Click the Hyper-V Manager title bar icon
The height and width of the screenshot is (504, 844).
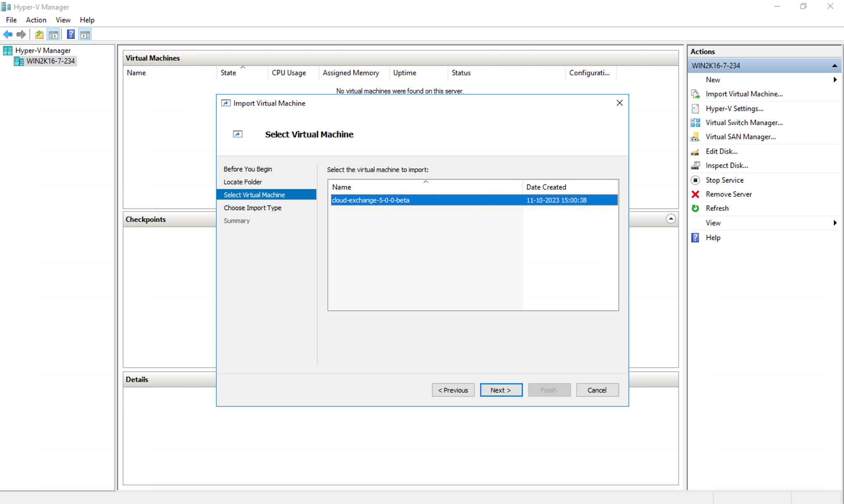[x=6, y=7]
